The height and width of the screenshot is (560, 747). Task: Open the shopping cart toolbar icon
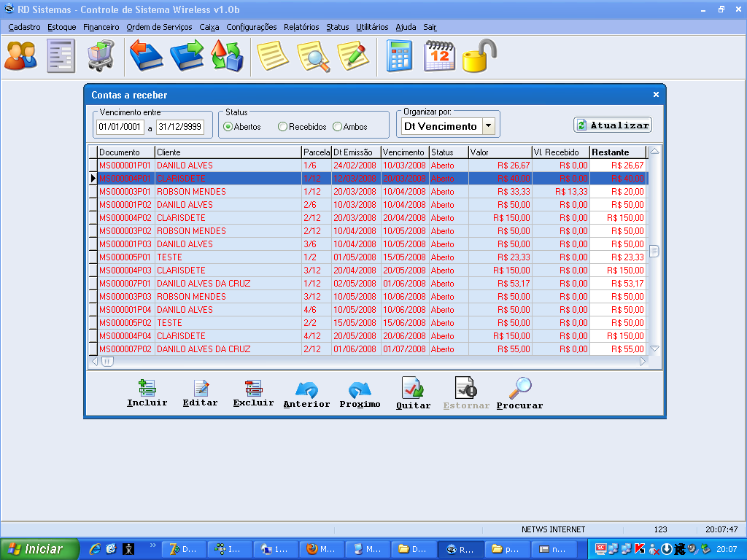pyautogui.click(x=101, y=56)
